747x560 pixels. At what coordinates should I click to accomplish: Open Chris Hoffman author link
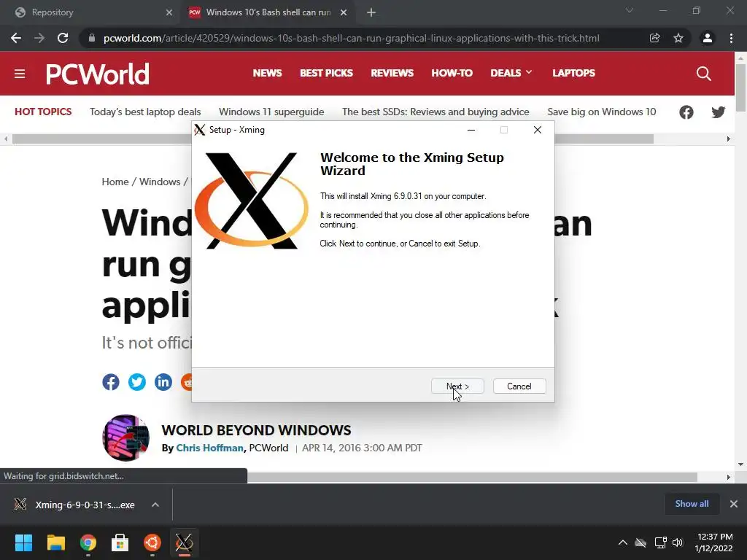click(x=209, y=448)
